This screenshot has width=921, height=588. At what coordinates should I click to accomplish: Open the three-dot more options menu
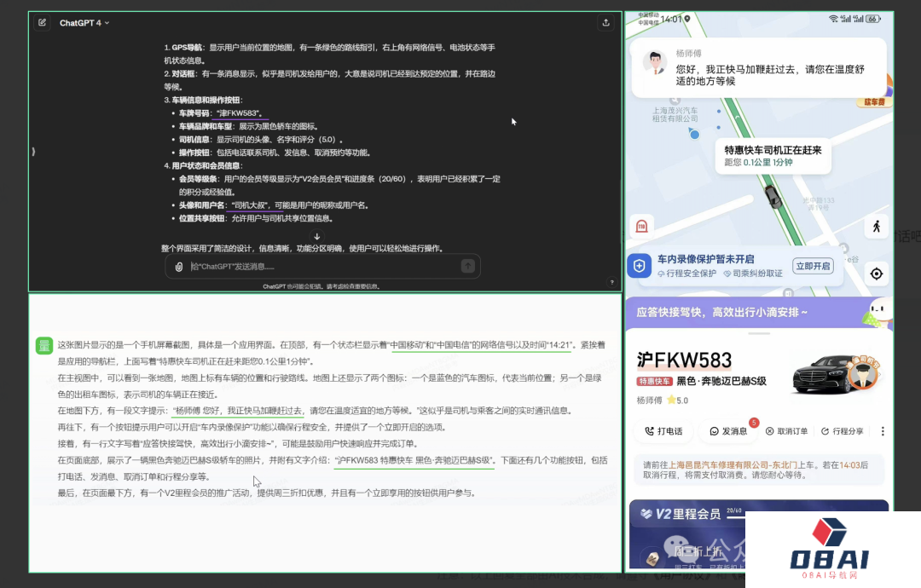883,431
